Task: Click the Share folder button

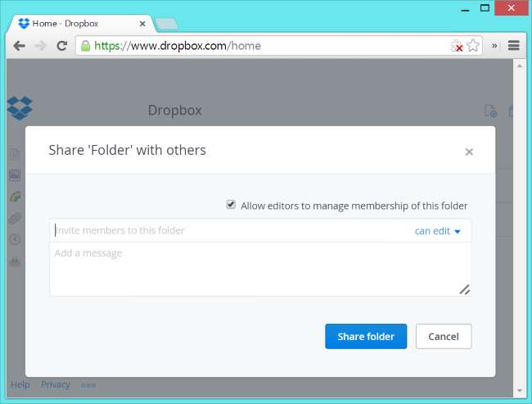Action: pyautogui.click(x=366, y=336)
